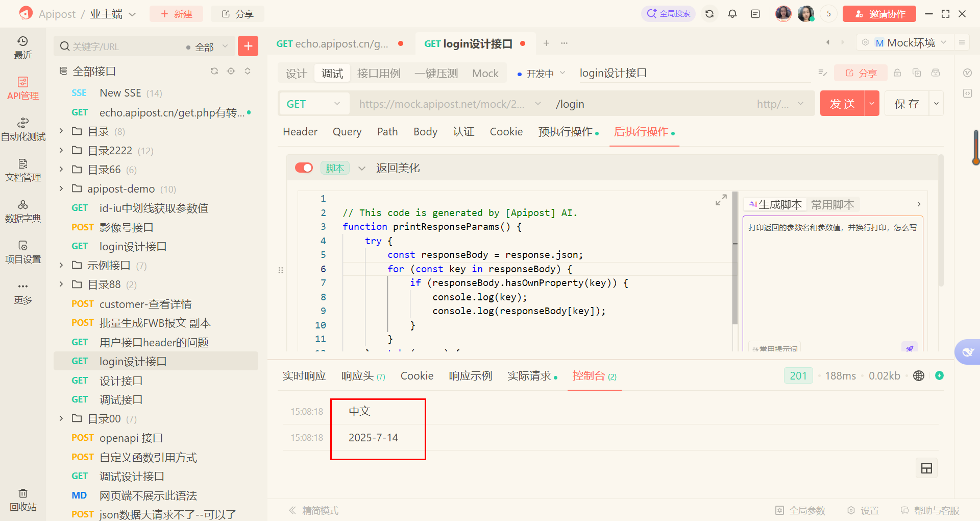This screenshot has width=980, height=521.
Task: Open the tab overflow three-dots menu
Action: click(564, 43)
